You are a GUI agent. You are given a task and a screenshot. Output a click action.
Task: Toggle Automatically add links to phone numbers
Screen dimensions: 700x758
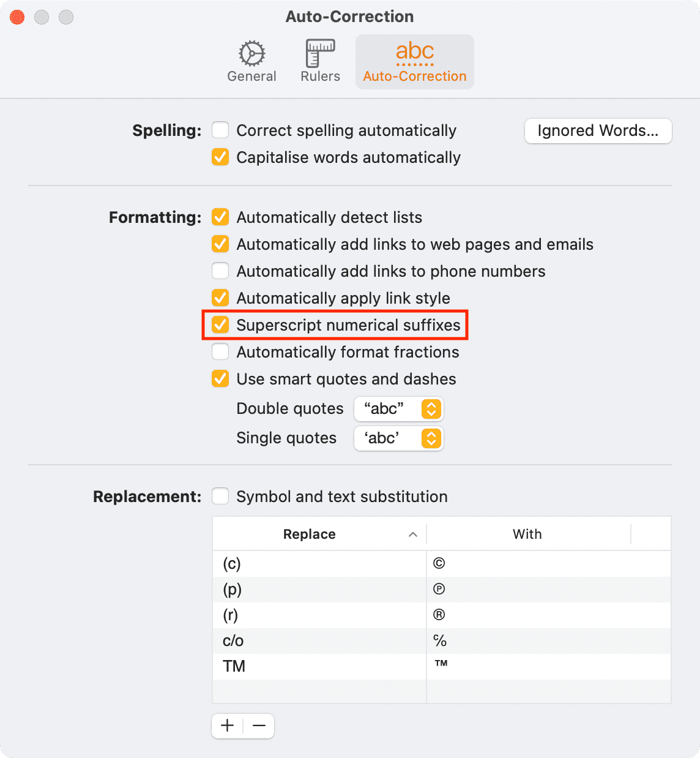(220, 271)
